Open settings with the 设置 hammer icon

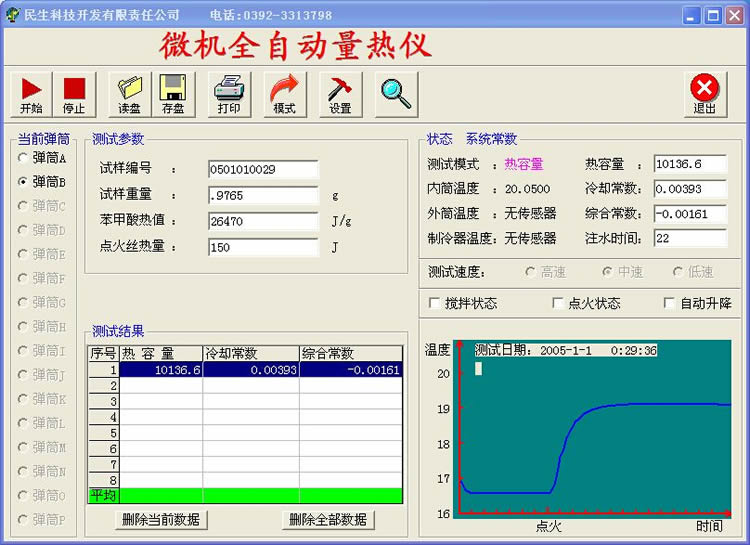point(341,94)
